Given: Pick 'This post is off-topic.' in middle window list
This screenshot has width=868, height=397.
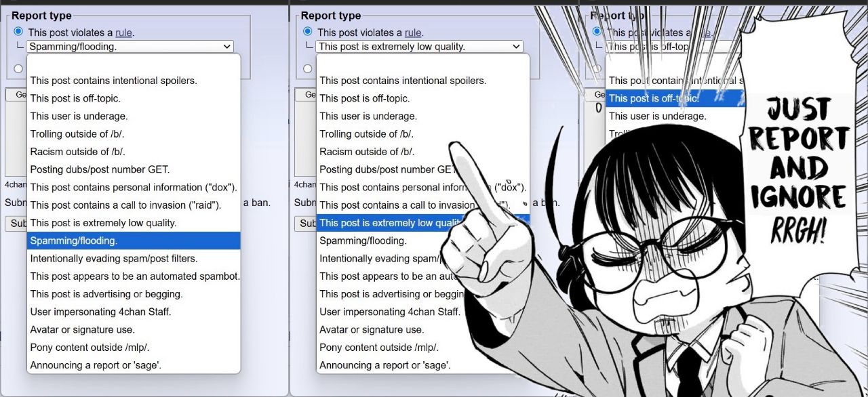Looking at the screenshot, I should [423, 98].
